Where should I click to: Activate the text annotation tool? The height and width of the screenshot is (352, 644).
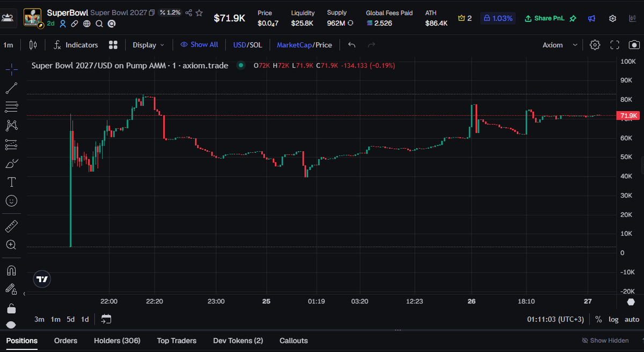11,182
